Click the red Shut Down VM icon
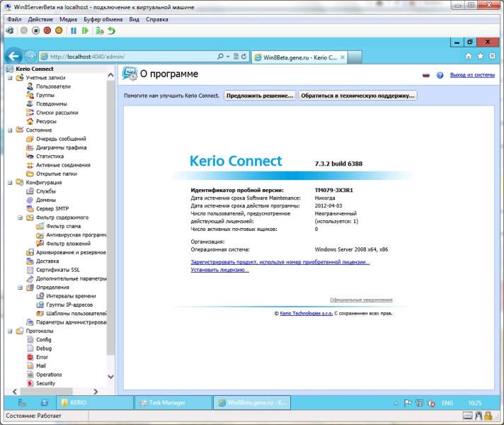The image size is (504, 425). pos(47,31)
